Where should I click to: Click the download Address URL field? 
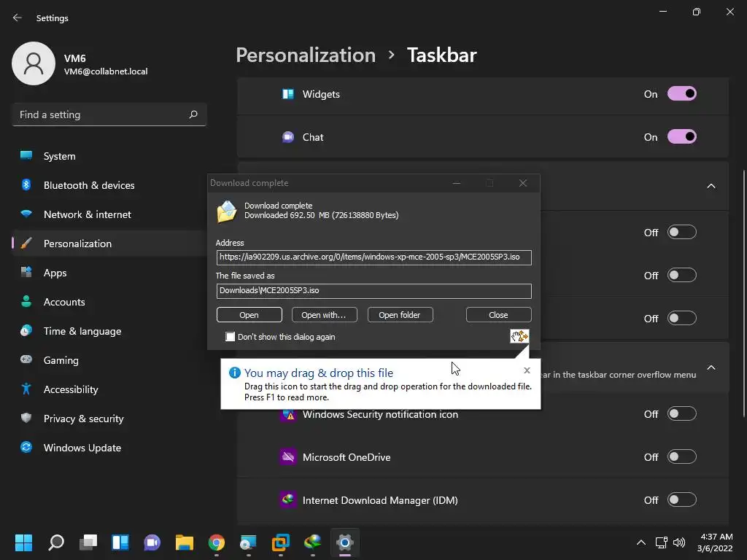click(x=374, y=257)
